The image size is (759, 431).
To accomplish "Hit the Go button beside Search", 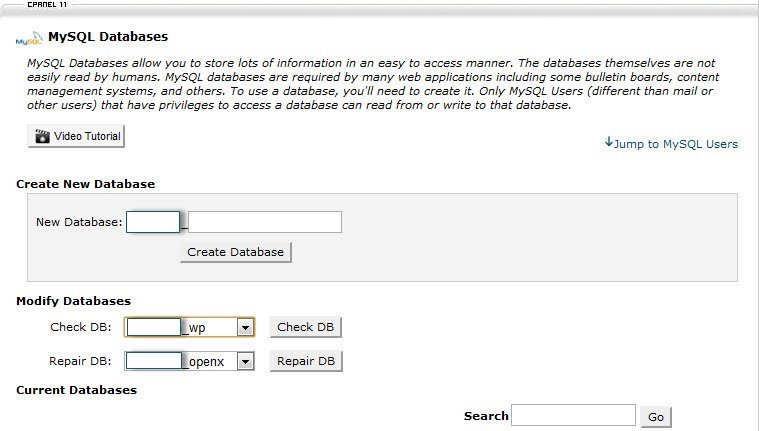I will pyautogui.click(x=656, y=416).
